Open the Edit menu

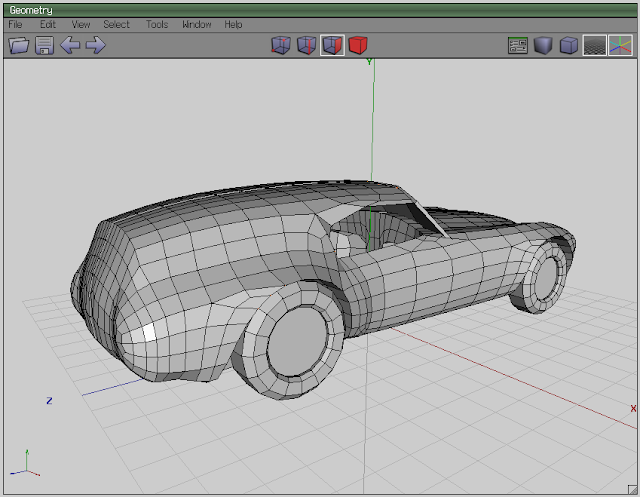47,24
